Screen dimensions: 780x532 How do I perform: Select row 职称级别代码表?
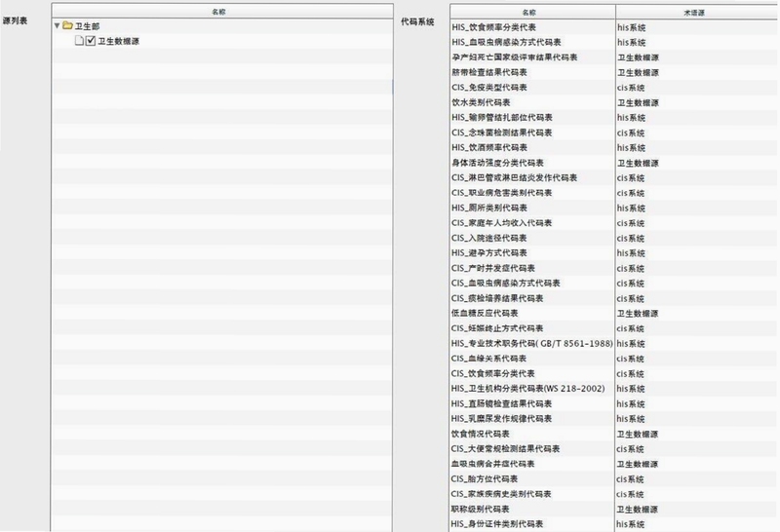click(x=614, y=510)
